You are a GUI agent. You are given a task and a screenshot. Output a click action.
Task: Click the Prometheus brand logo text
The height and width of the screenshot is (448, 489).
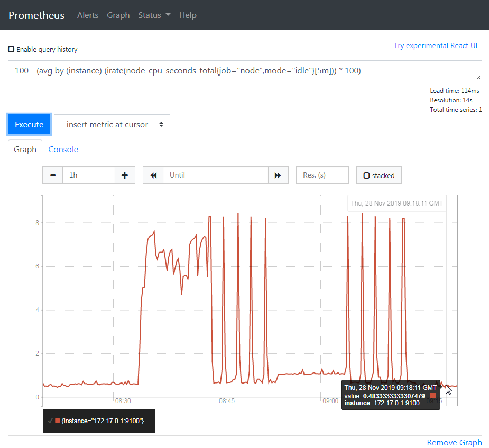pyautogui.click(x=36, y=15)
